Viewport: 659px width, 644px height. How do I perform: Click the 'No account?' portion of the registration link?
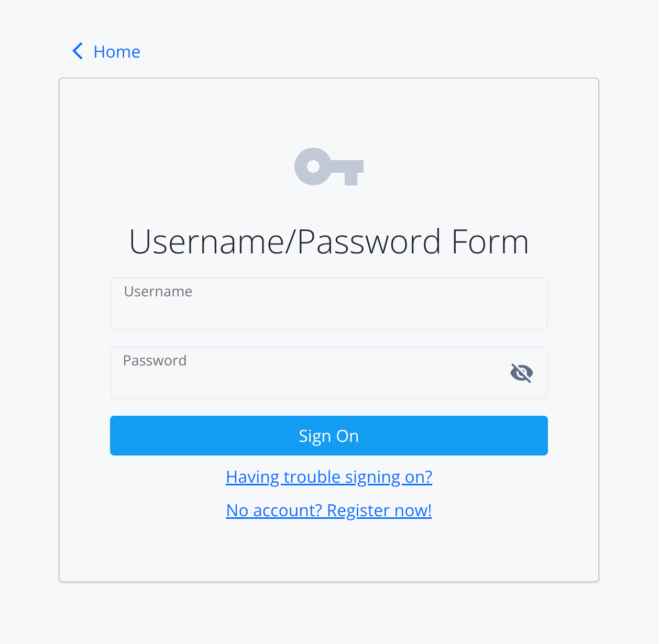(274, 510)
